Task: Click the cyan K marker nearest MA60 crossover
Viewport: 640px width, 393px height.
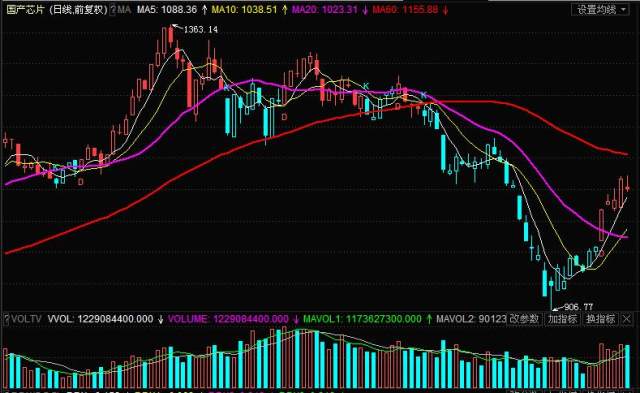Action: [424, 95]
